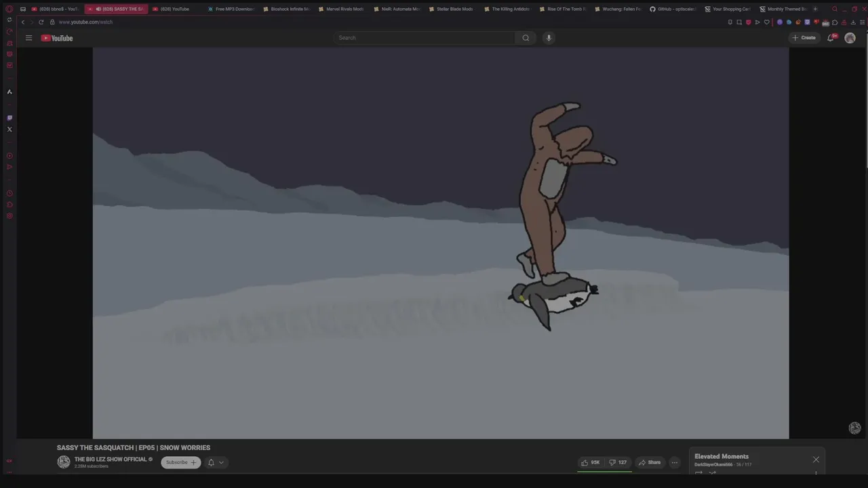868x488 pixels.
Task: Open the 'Monthly Themed Bo...' tab
Action: click(x=783, y=9)
